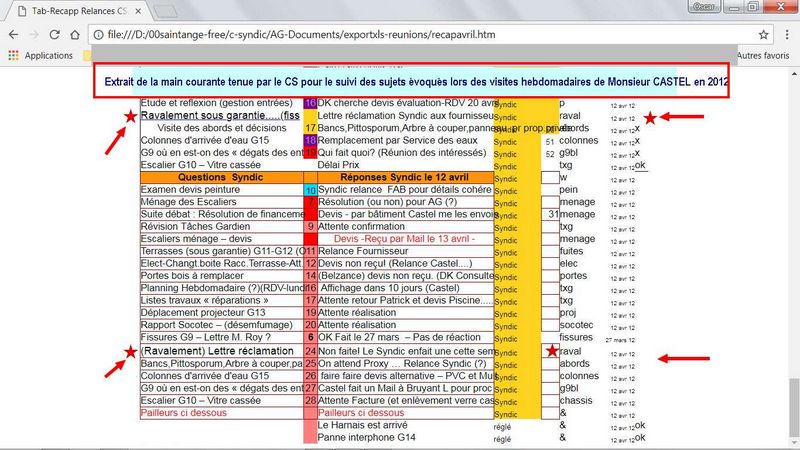Click the scrollbar up arrow
Viewport: 800px width, 450px height.
pyautogui.click(x=794, y=73)
